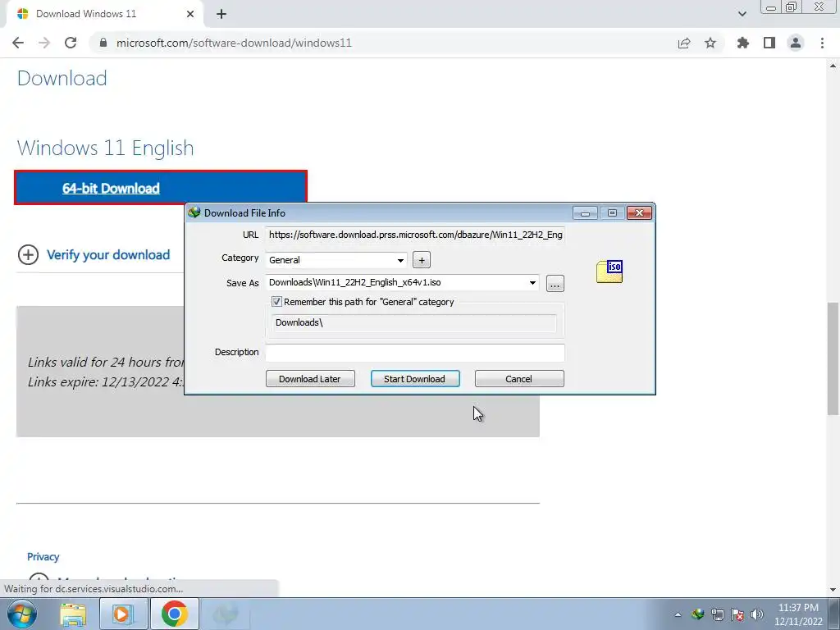
Task: Click the Chrome forward arrow
Action: click(x=44, y=43)
